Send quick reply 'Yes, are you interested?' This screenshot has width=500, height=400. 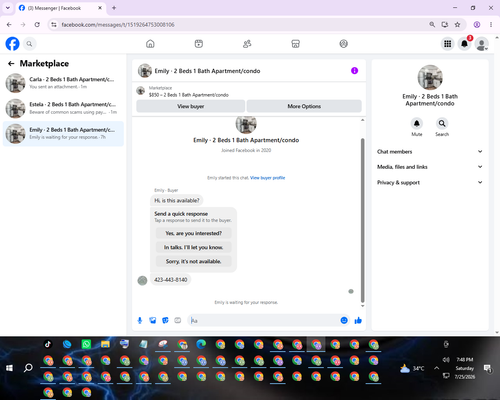[x=193, y=233]
